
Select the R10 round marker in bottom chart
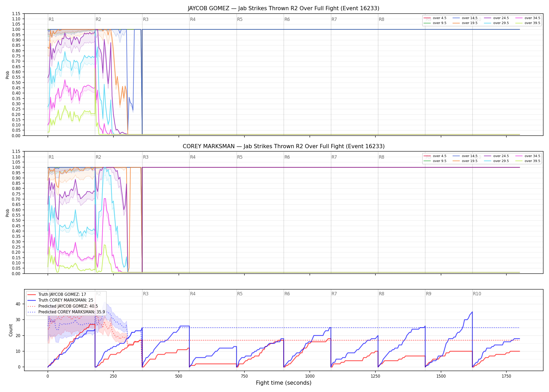[x=477, y=294]
